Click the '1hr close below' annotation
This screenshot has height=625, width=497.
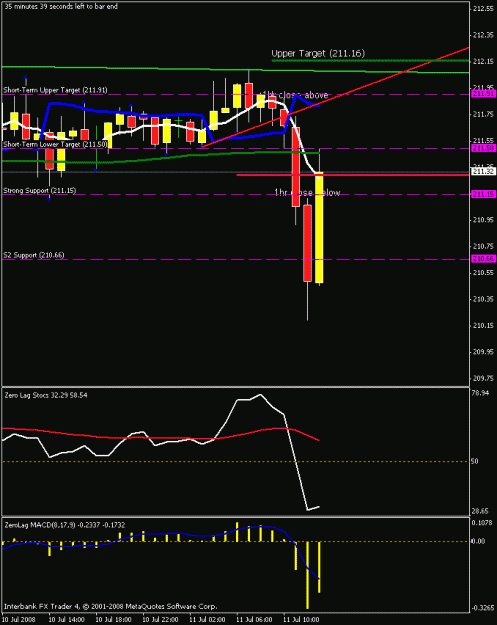coord(307,193)
